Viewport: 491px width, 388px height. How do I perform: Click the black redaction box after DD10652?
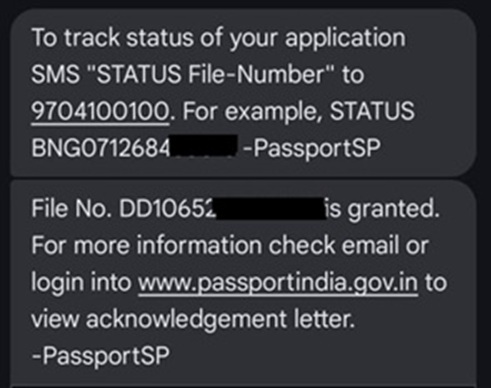pos(271,208)
